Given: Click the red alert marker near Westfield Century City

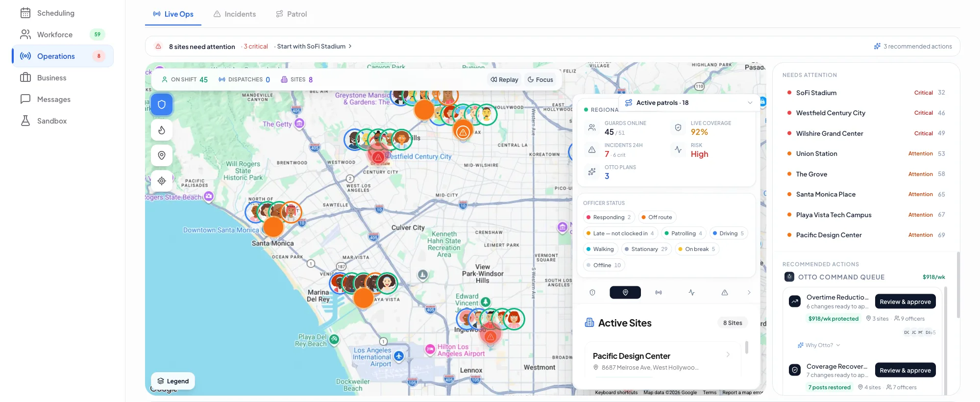Looking at the screenshot, I should [x=378, y=157].
